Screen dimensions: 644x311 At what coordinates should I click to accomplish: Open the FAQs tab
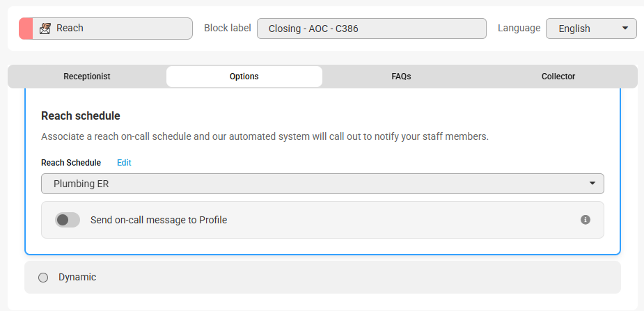tap(401, 77)
